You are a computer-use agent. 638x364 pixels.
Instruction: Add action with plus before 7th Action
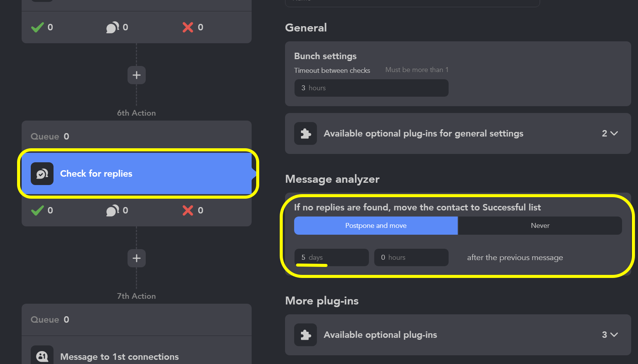coord(137,258)
